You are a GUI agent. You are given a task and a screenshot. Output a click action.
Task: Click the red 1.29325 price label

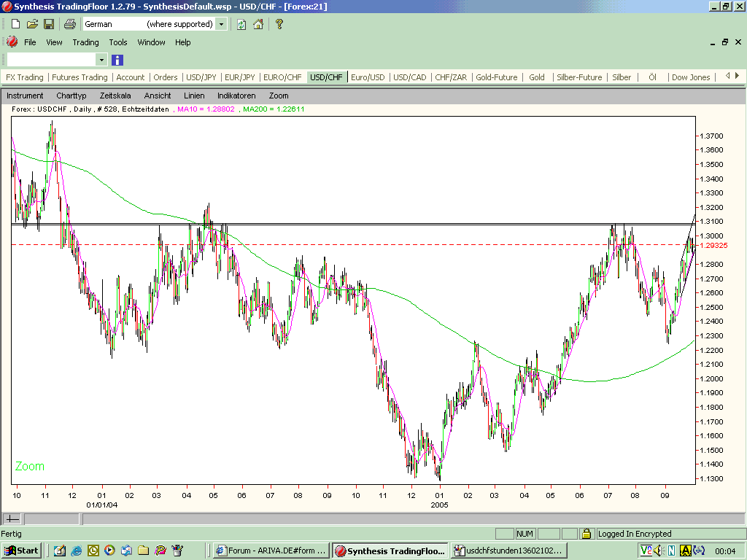click(x=713, y=245)
